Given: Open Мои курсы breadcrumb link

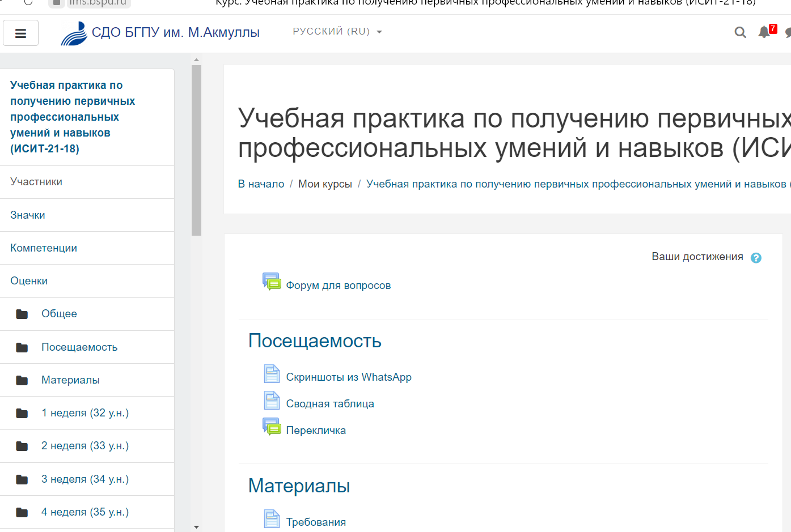Looking at the screenshot, I should coord(325,184).
